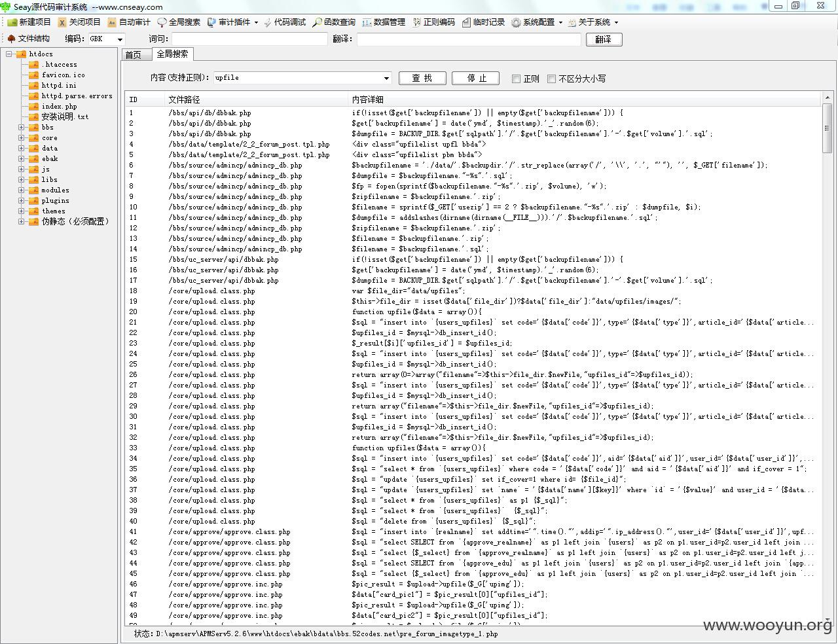Image resolution: width=838 pixels, height=644 pixels.
Task: Open 临时记录 from the toolbar
Action: [483, 22]
